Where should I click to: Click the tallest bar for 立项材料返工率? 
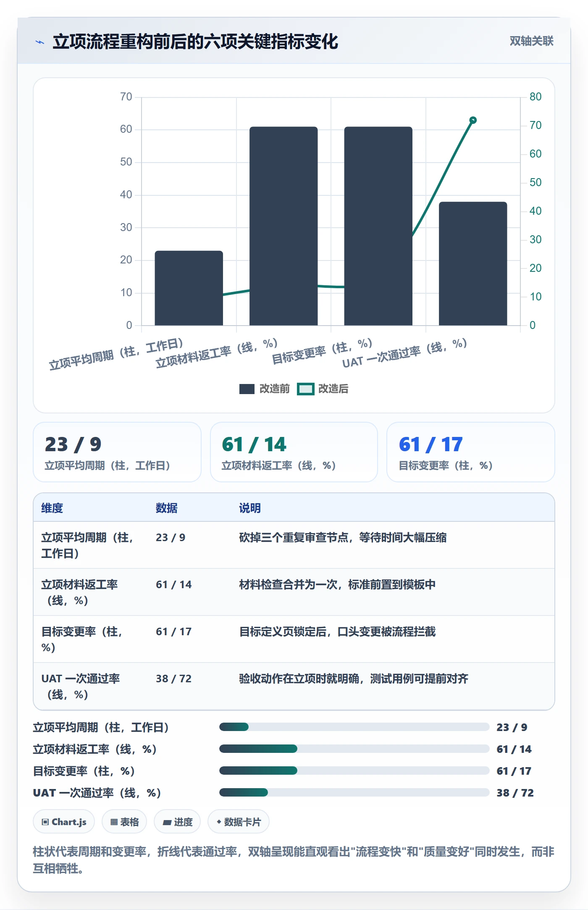(283, 226)
